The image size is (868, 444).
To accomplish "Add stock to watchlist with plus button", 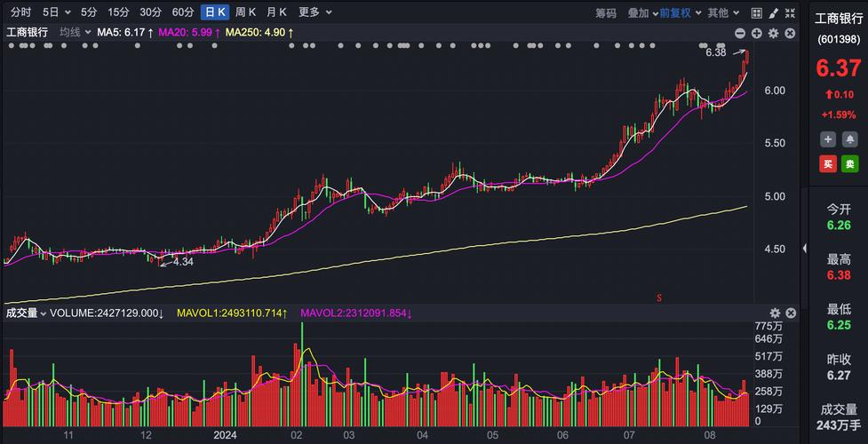I will coord(828,139).
